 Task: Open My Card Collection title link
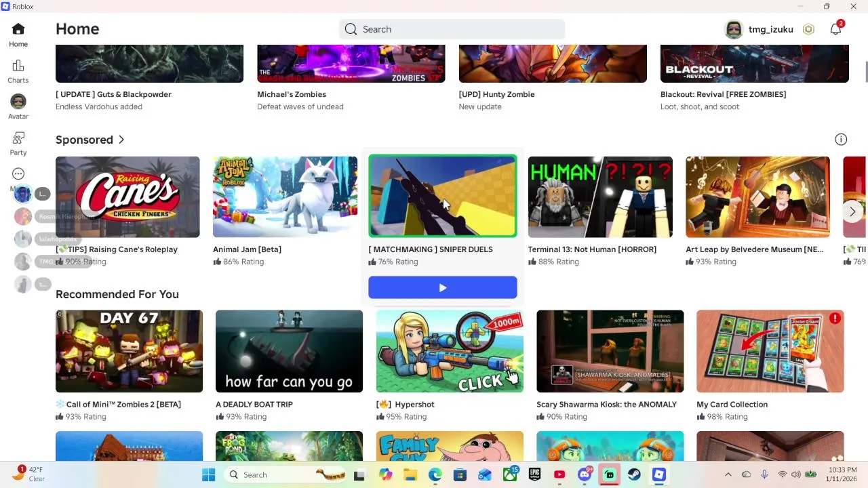tap(732, 404)
